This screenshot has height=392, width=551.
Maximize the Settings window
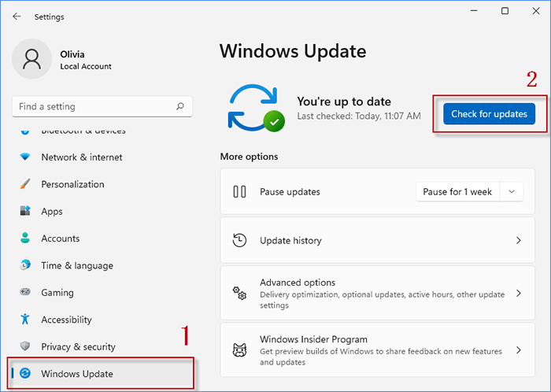505,11
